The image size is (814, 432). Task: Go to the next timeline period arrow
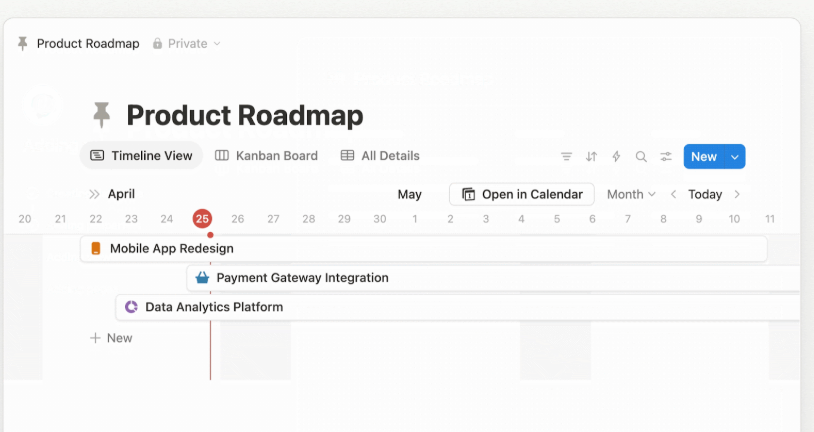point(737,194)
